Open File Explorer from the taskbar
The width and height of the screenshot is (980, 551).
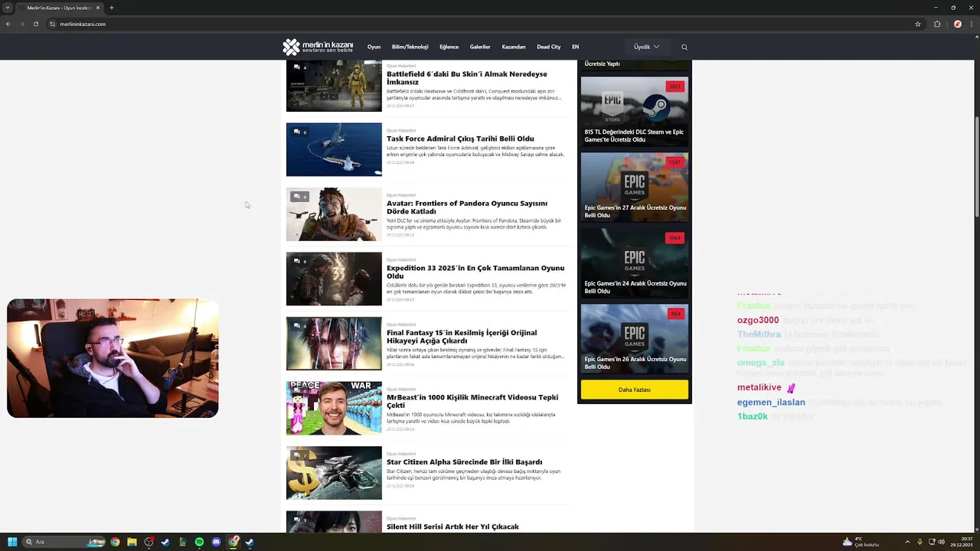point(132,542)
